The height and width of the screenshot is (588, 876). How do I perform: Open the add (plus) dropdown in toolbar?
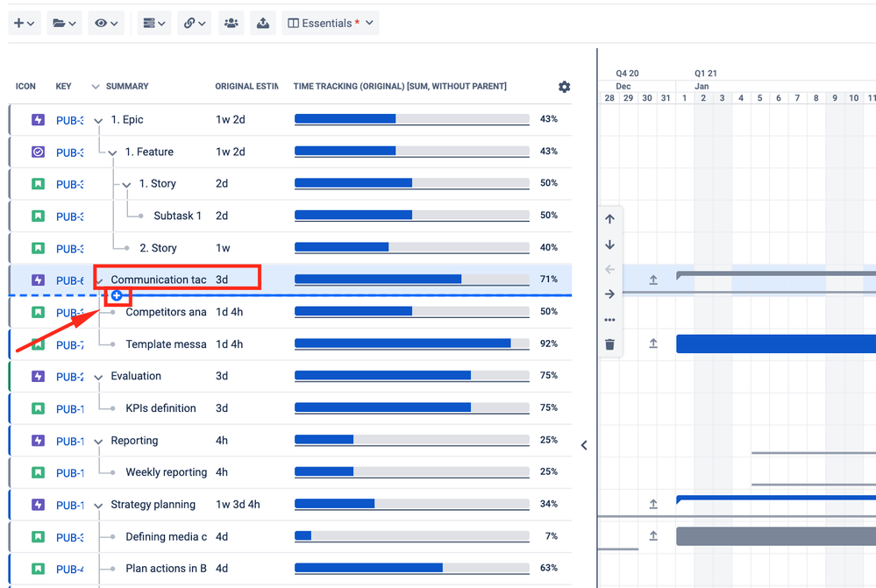click(x=24, y=24)
